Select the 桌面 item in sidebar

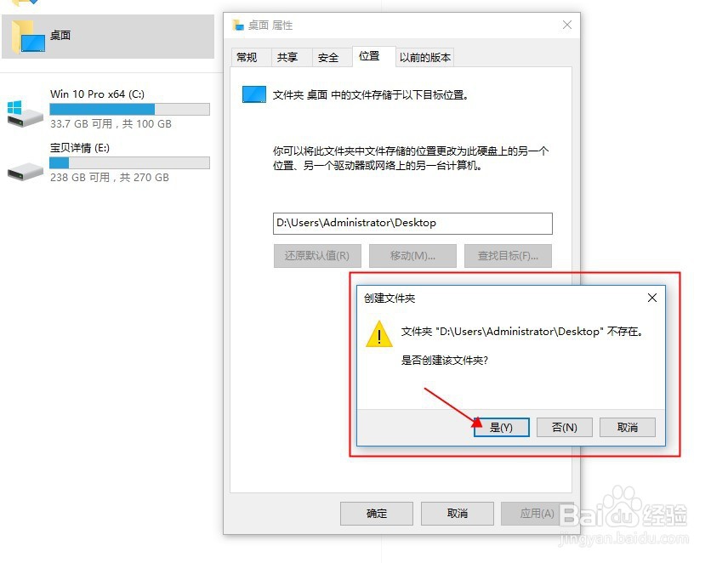108,37
